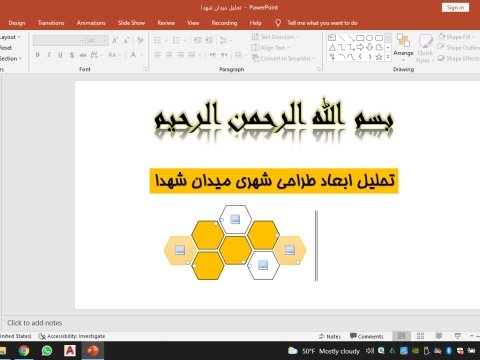The image size is (480, 360).
Task: Open Chrome from the taskbar
Action: coord(24,351)
